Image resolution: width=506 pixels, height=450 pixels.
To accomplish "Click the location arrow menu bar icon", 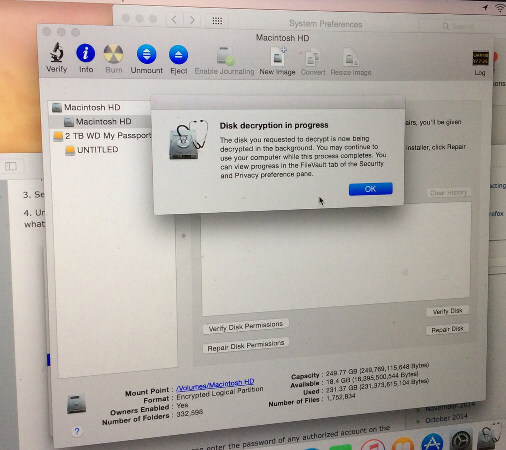I will [485, 7].
